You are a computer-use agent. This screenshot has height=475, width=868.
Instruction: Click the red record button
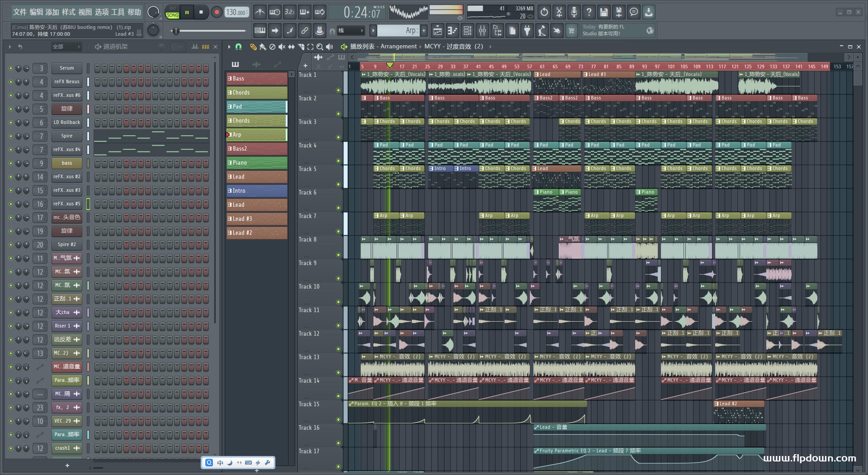click(217, 12)
